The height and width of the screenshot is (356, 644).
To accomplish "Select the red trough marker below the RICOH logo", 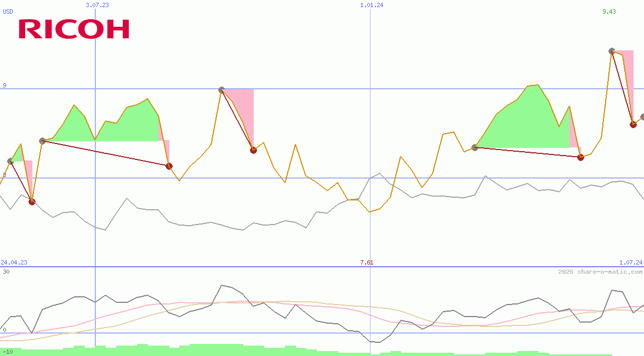I will click(31, 202).
